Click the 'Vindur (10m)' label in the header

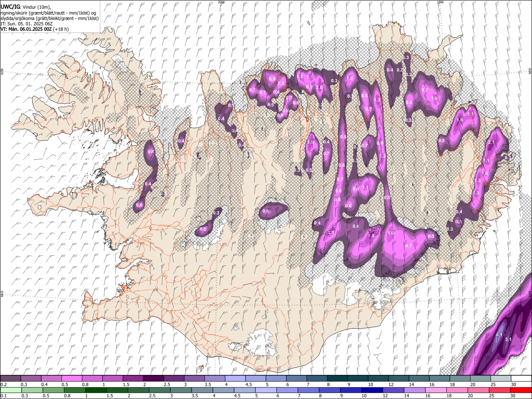36,7
